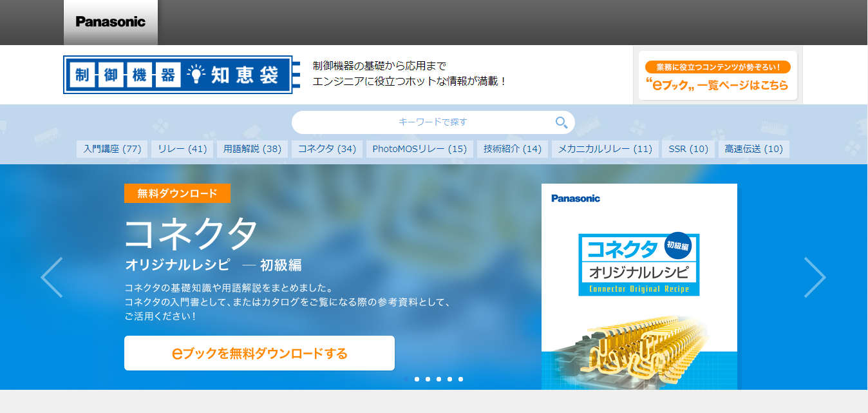Click the 無料ダウンロード orange label
The image size is (868, 413).
click(177, 193)
